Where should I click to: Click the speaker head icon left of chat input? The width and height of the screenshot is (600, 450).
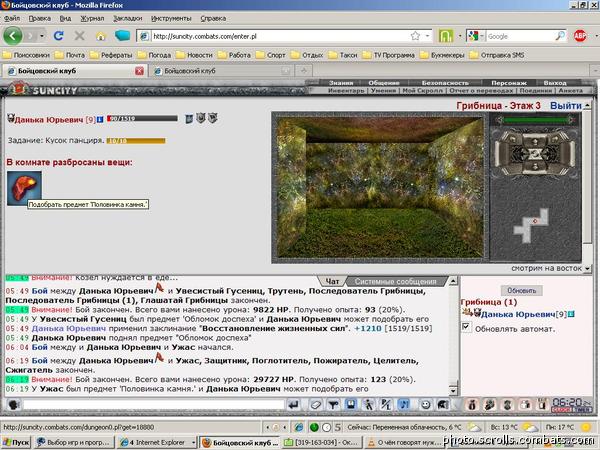[x=14, y=404]
